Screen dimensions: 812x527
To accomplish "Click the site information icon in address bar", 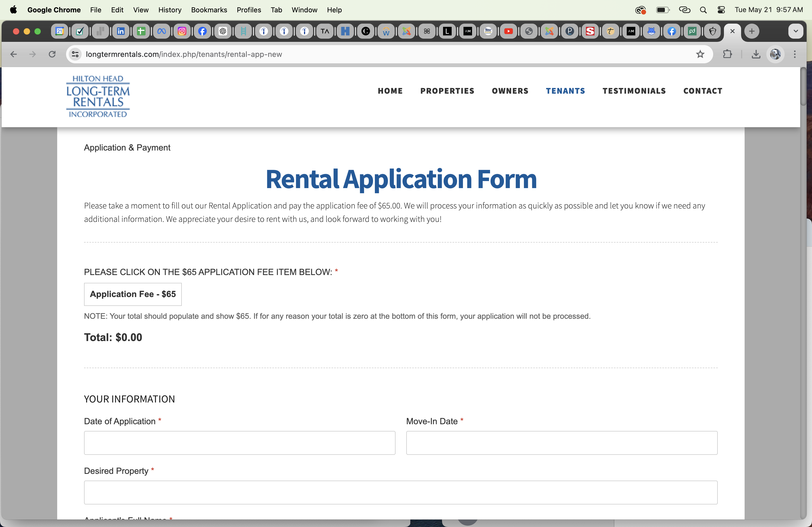I will click(x=75, y=54).
